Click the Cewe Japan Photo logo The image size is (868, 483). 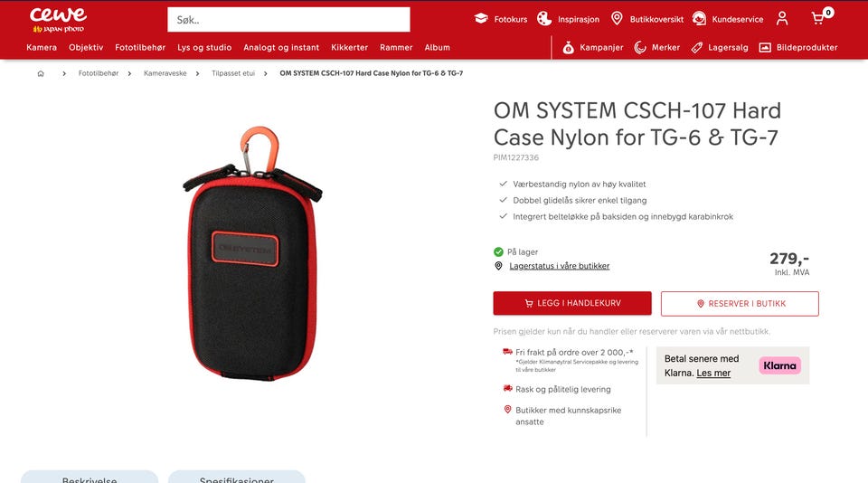58,21
